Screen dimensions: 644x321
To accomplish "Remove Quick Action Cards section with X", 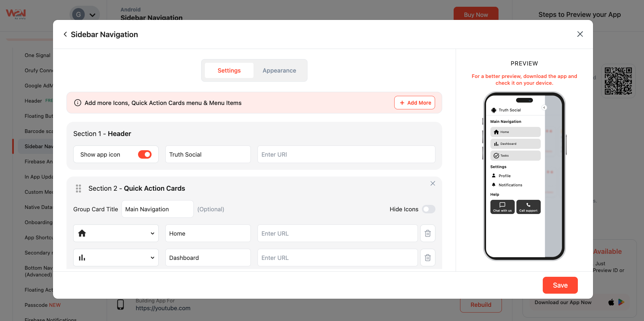I will click(x=432, y=183).
